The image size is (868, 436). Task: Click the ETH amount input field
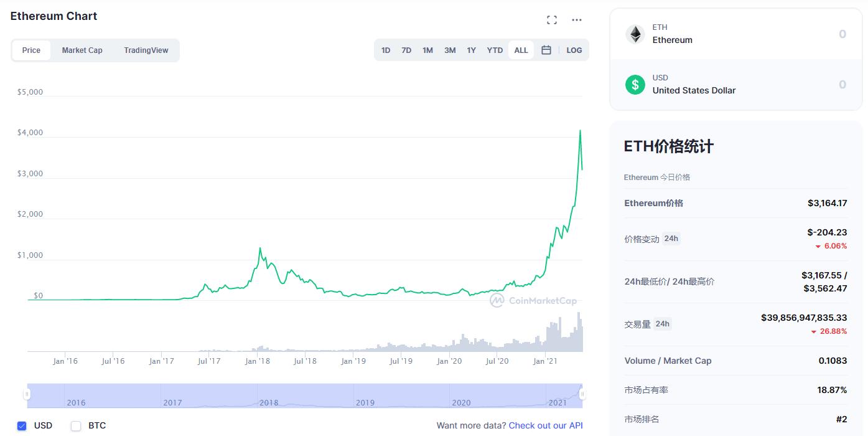(x=809, y=34)
